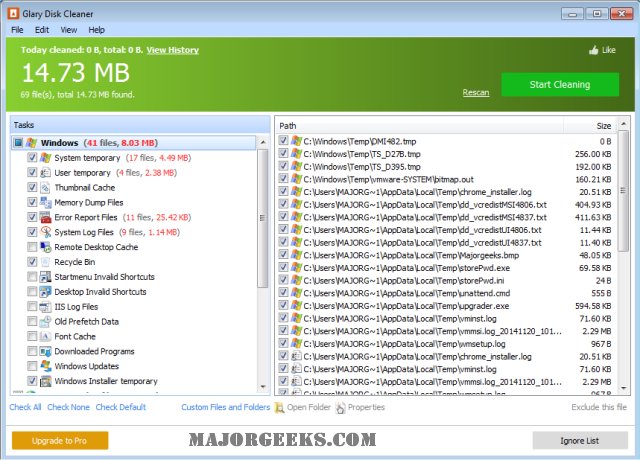Toggle the Windows group checkbox
640x460 pixels.
click(x=19, y=143)
